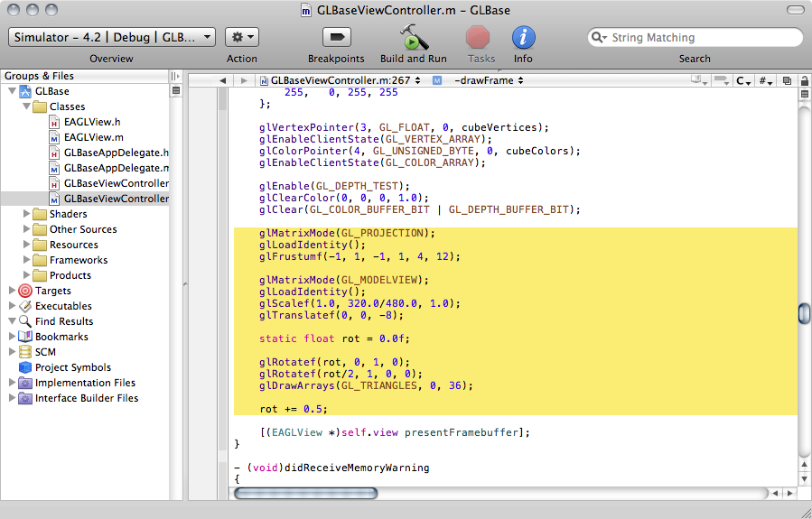The image size is (812, 519).
Task: Click the Bookmarks book icon in sidebar
Action: (x=25, y=337)
